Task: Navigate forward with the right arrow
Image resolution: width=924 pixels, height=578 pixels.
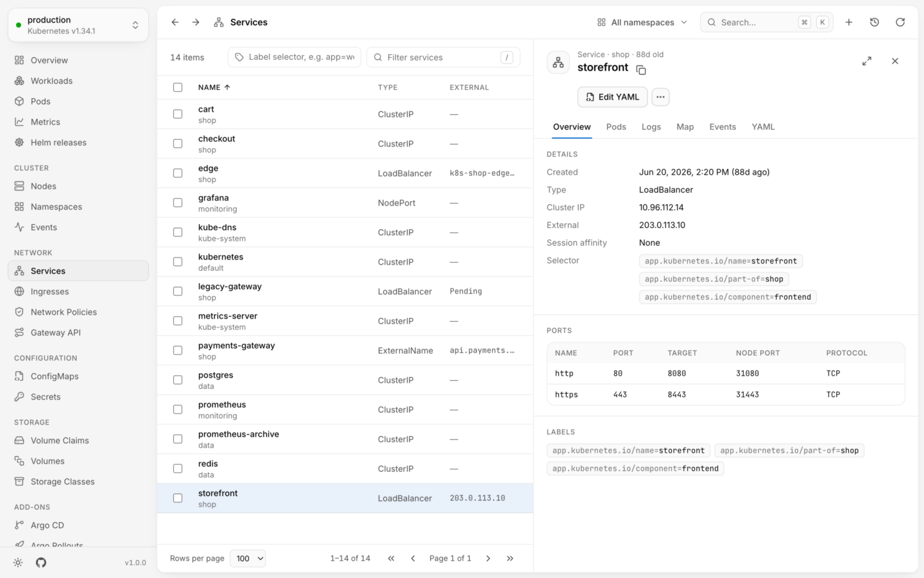Action: point(196,22)
